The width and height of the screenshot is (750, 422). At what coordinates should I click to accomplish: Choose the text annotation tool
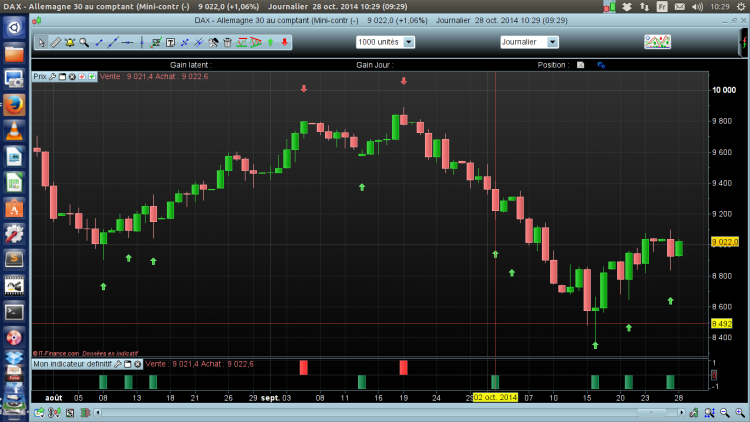[170, 43]
